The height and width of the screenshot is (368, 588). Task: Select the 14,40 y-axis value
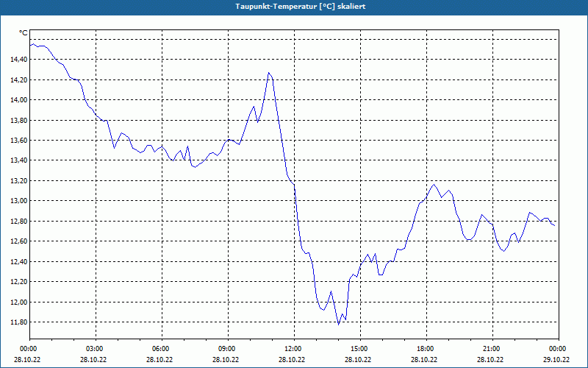coord(18,60)
